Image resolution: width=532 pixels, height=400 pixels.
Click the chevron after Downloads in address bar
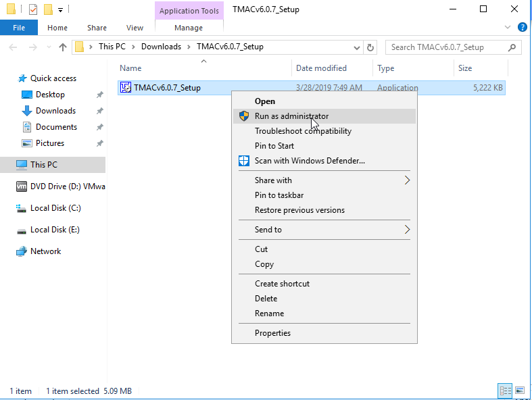tap(189, 47)
